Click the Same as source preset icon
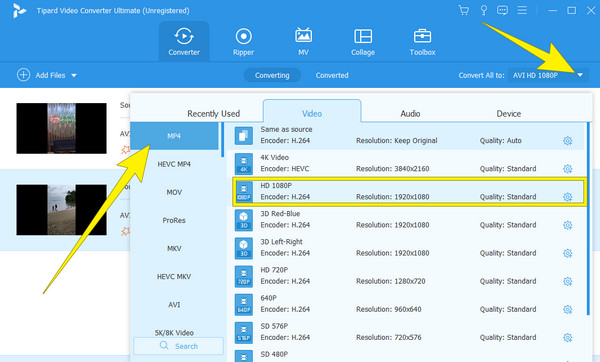The height and width of the screenshot is (362, 600). pyautogui.click(x=244, y=136)
